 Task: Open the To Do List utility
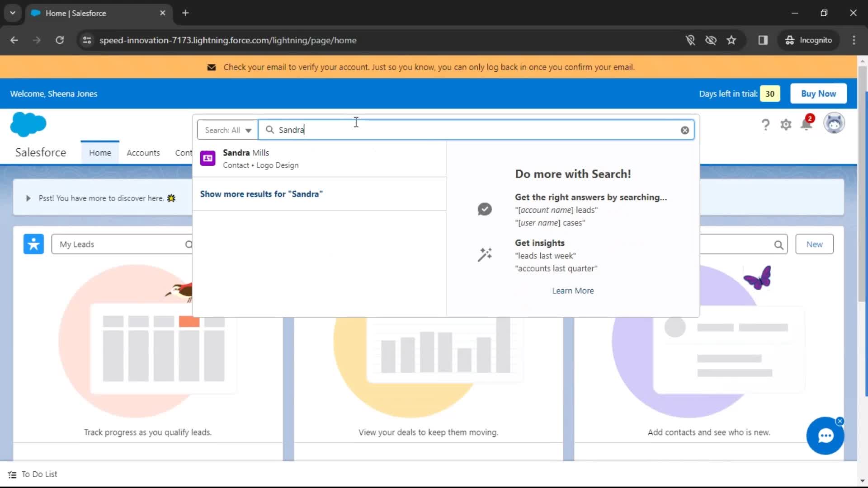(x=33, y=474)
